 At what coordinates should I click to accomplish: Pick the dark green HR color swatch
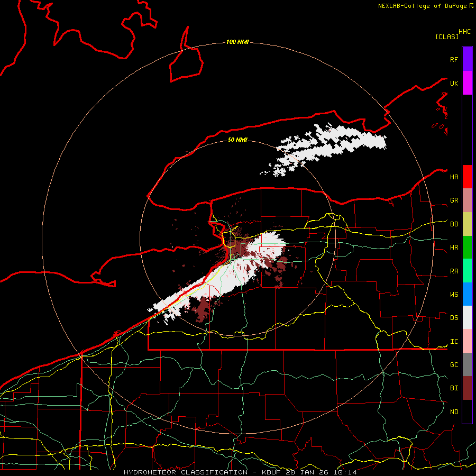click(x=467, y=247)
